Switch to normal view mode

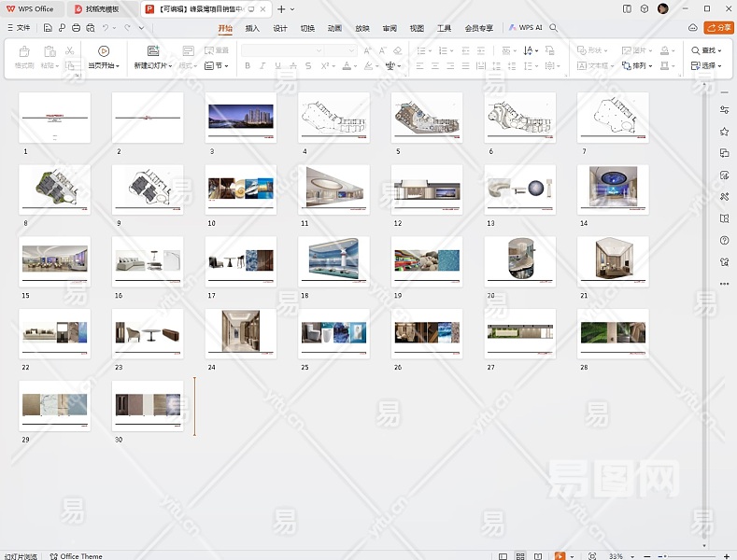point(503,556)
